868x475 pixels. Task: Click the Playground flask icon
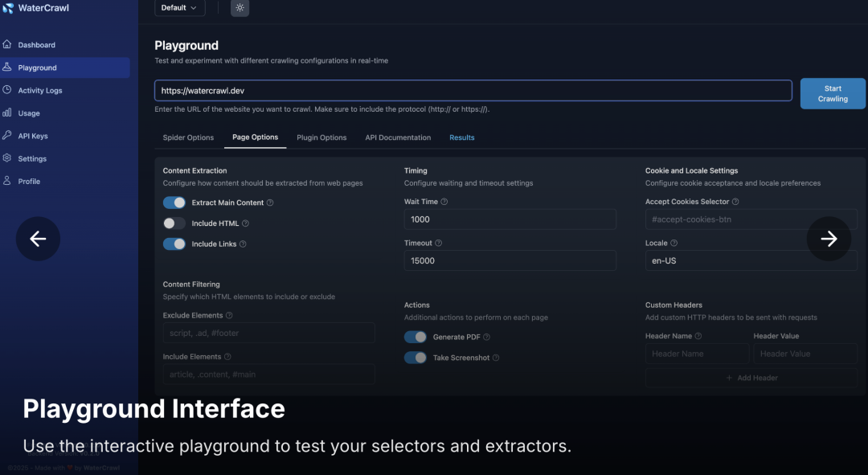coord(7,67)
